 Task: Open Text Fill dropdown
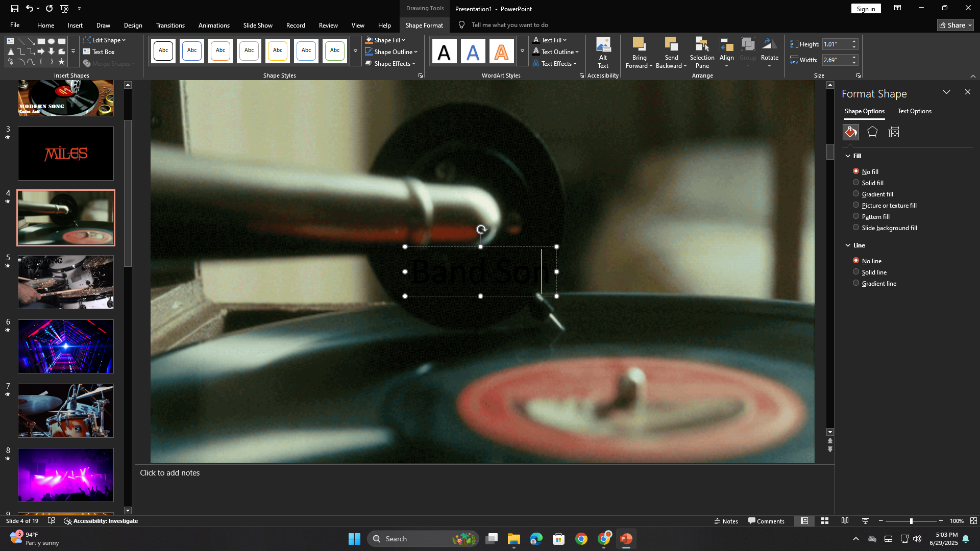point(550,40)
